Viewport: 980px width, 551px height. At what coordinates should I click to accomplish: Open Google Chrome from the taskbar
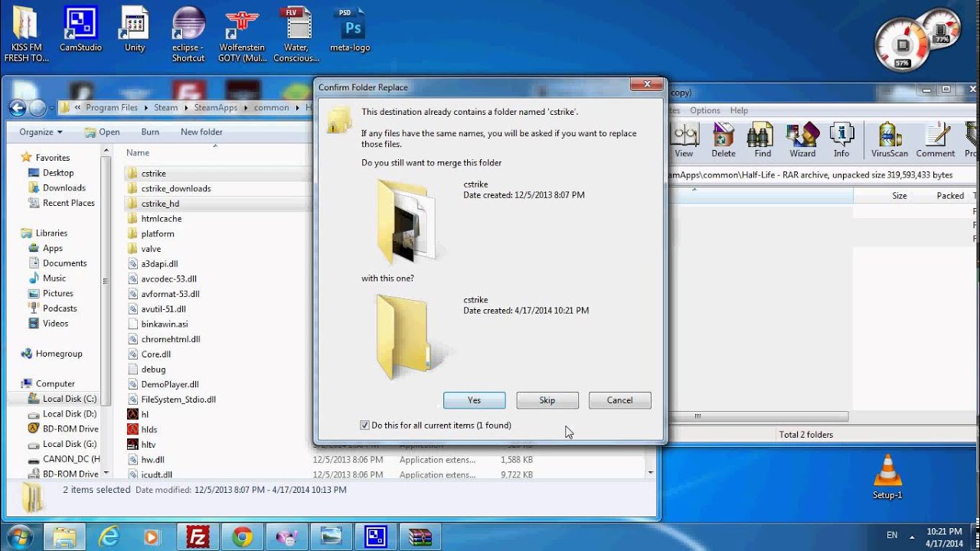click(243, 536)
